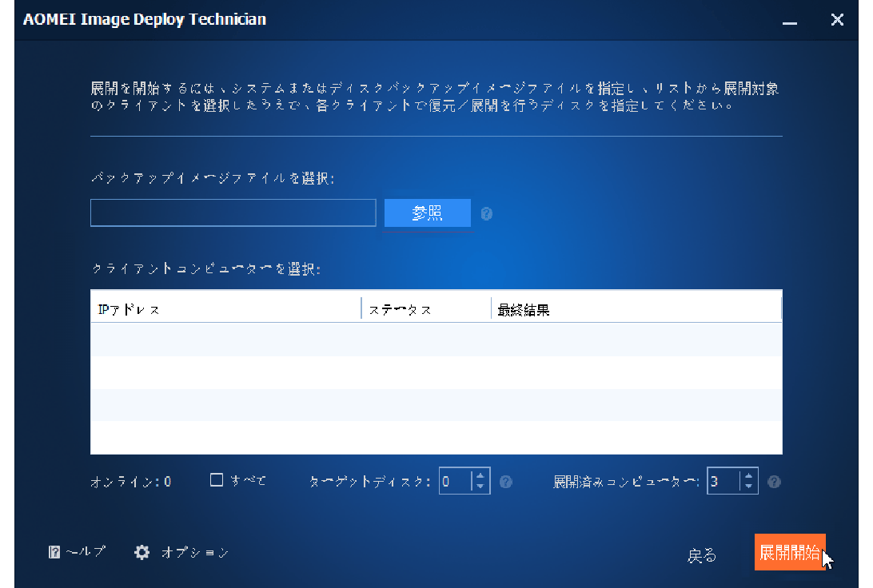The height and width of the screenshot is (588, 873).
Task: Click the ターゲットディスク number field
Action: click(x=456, y=481)
